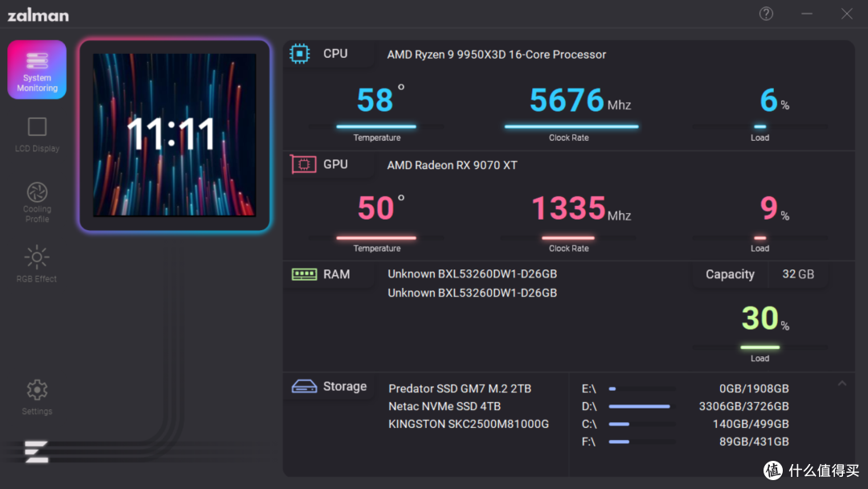Minimize the Zalman window

pyautogui.click(x=807, y=14)
